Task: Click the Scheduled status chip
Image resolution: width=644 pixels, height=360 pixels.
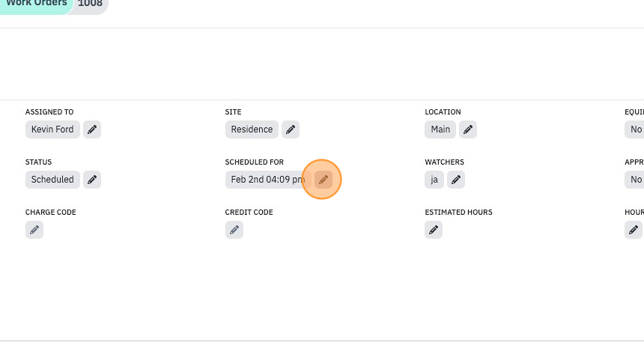Action: point(52,180)
